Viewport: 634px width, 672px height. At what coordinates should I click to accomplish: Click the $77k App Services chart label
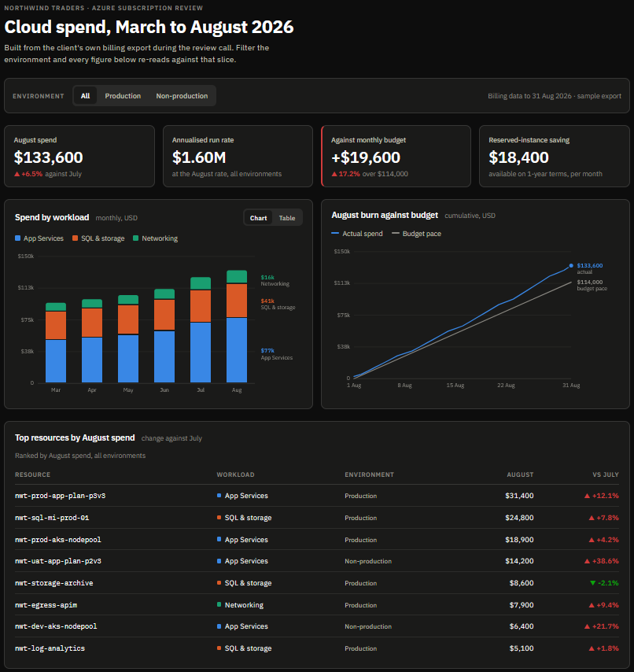click(277, 354)
